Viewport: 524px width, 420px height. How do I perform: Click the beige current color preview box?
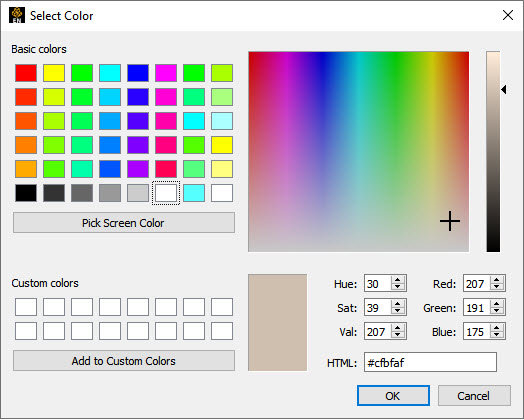pos(277,322)
